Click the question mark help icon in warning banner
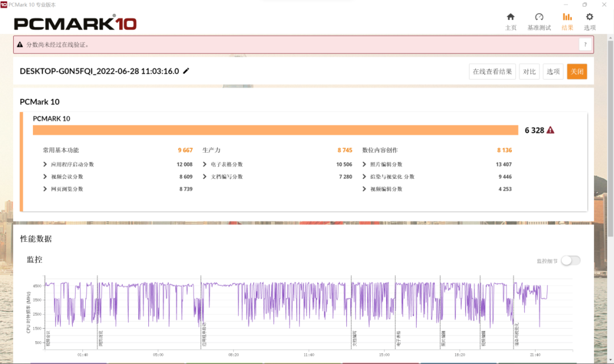Viewport: 614px width, 364px height. [585, 44]
